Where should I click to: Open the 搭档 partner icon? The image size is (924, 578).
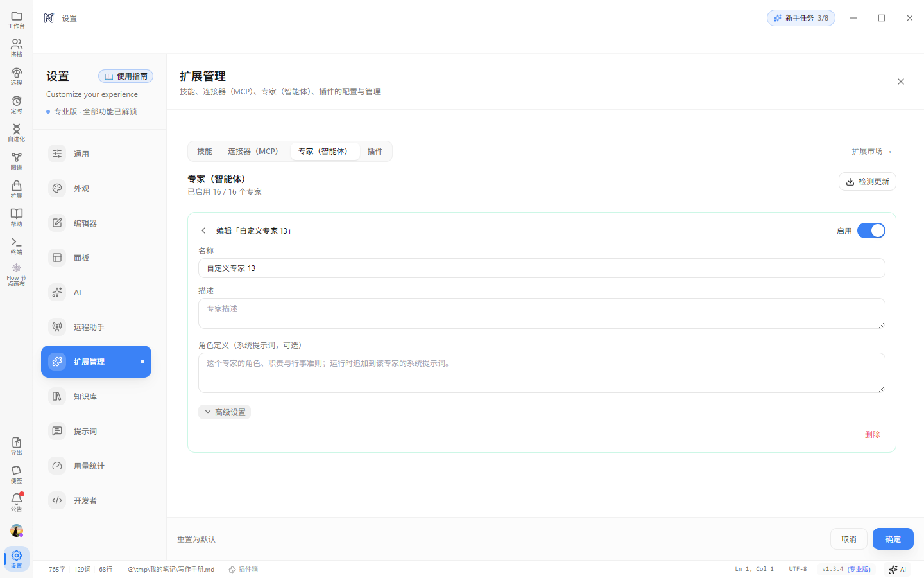[x=17, y=48]
